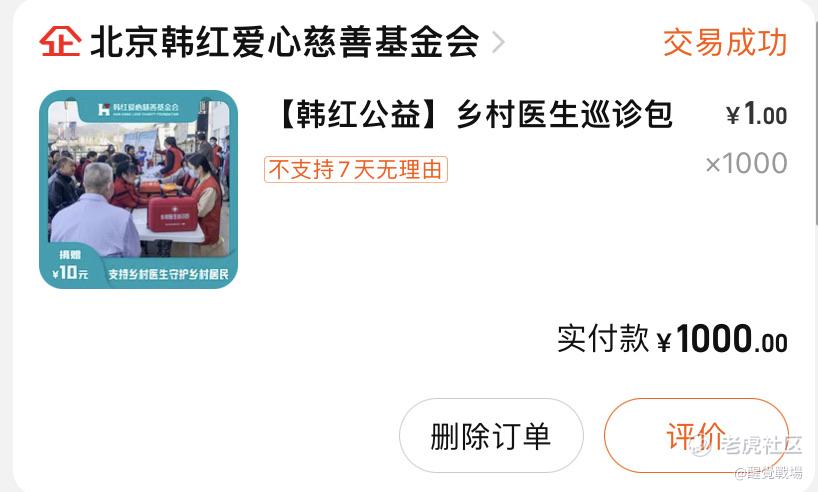
Task: Click the ×1000 quantity label
Action: click(746, 163)
